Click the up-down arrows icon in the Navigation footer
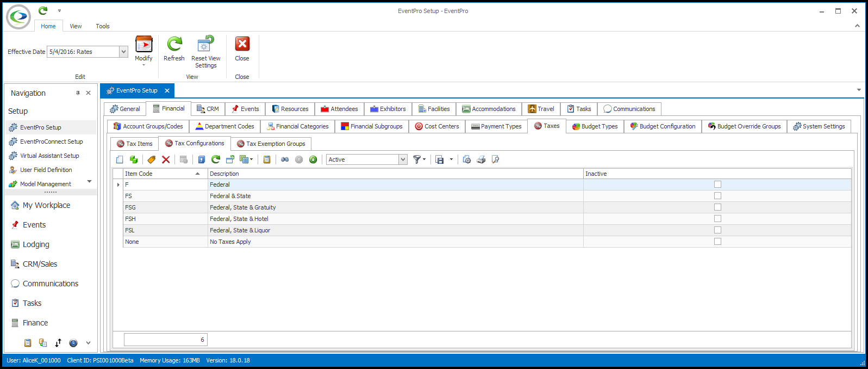Image resolution: width=868 pixels, height=369 pixels. point(58,343)
